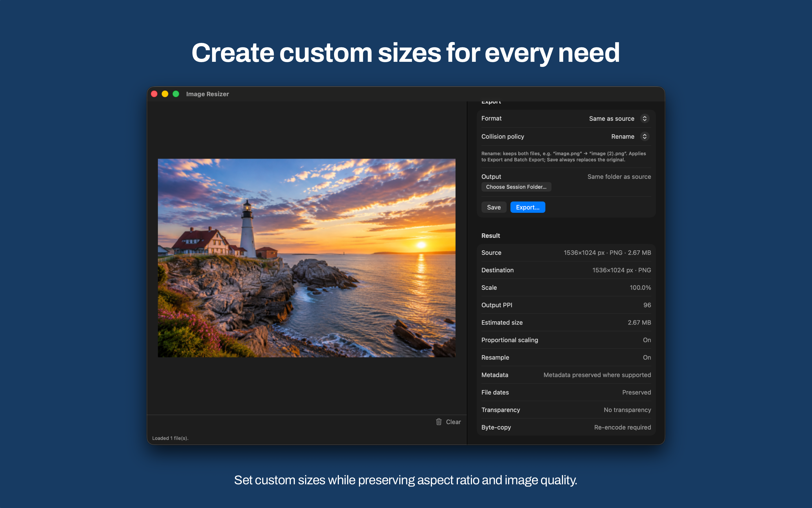
Task: Click the Image Resizer window title
Action: click(207, 94)
